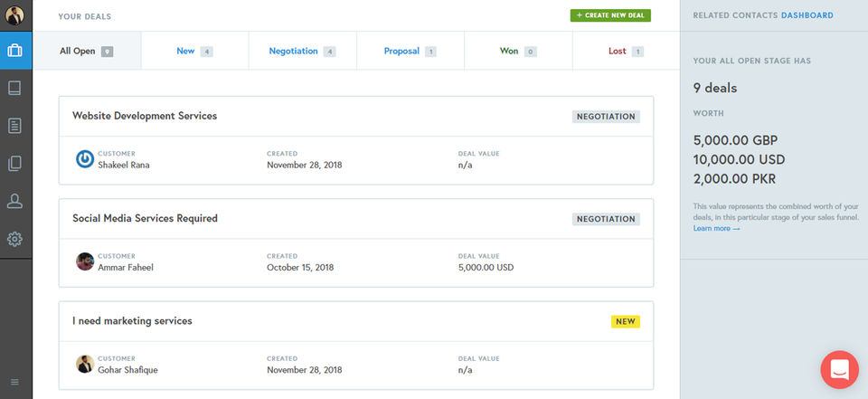Click the Create New Deal button

click(x=610, y=15)
